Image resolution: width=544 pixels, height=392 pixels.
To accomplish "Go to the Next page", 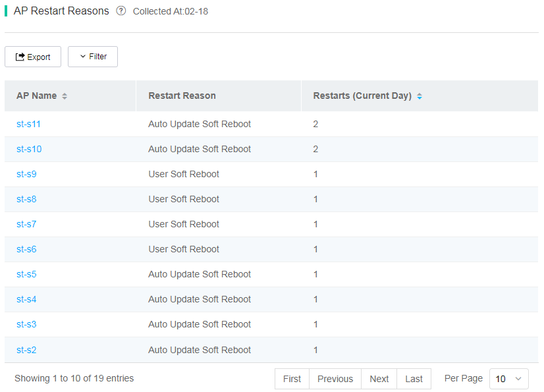I will (x=379, y=379).
